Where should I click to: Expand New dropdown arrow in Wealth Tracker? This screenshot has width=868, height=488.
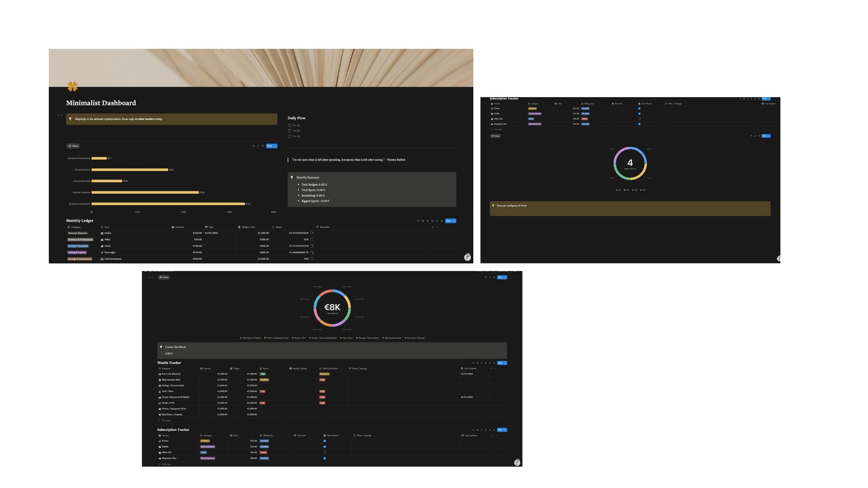point(505,363)
